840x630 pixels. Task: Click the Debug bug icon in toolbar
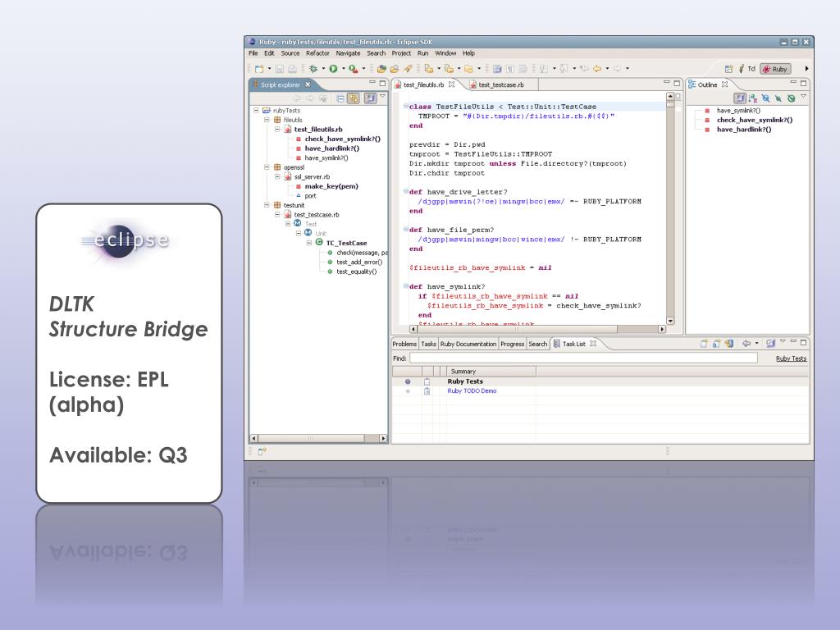point(313,69)
